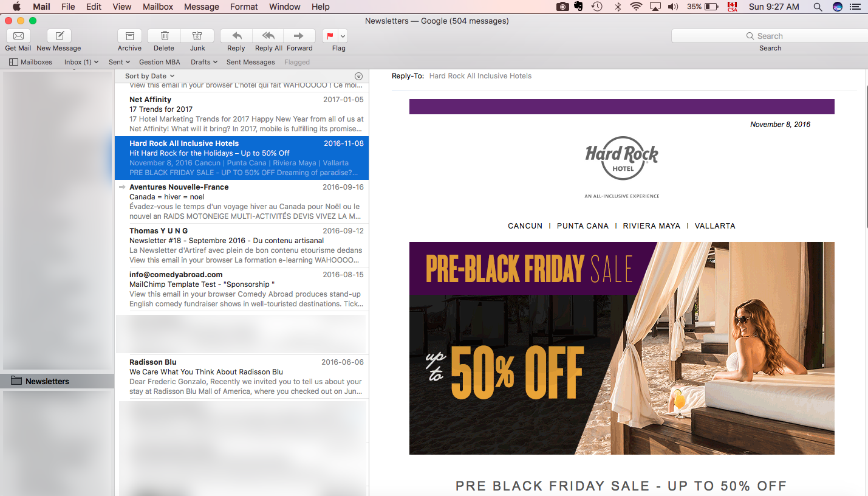Click the Get Mail envelope icon
This screenshot has height=496, width=868.
click(x=18, y=36)
